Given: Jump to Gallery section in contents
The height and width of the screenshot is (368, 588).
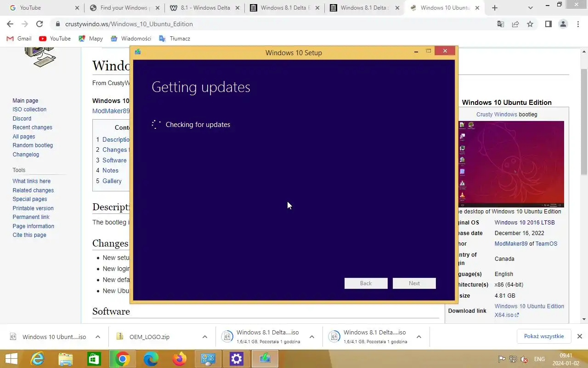Looking at the screenshot, I should (x=112, y=181).
